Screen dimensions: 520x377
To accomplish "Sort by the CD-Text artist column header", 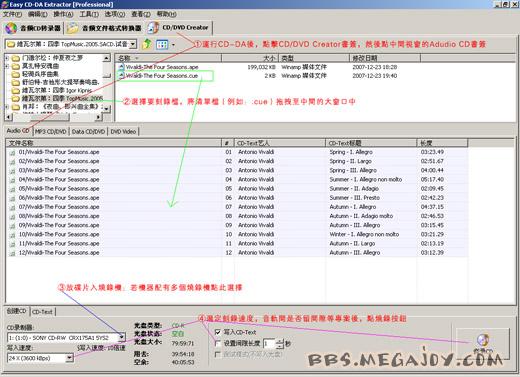I will coord(280,143).
